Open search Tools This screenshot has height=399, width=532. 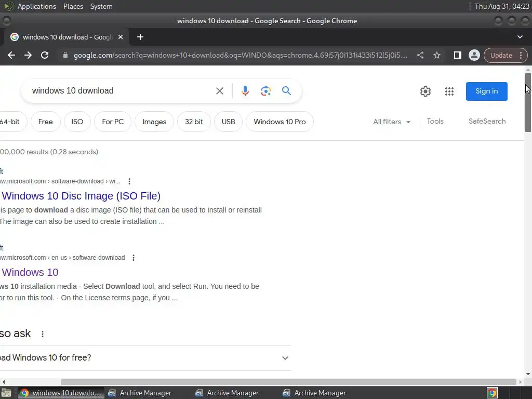(x=435, y=121)
